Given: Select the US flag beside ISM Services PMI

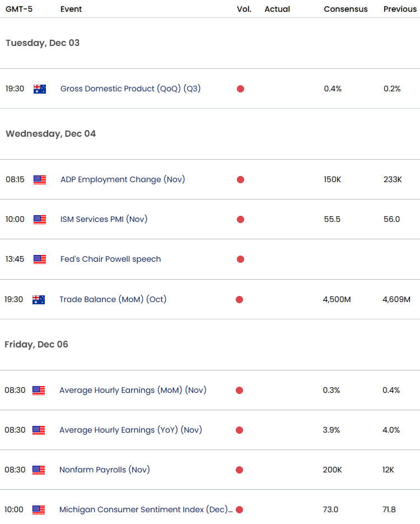Looking at the screenshot, I should click(x=40, y=219).
